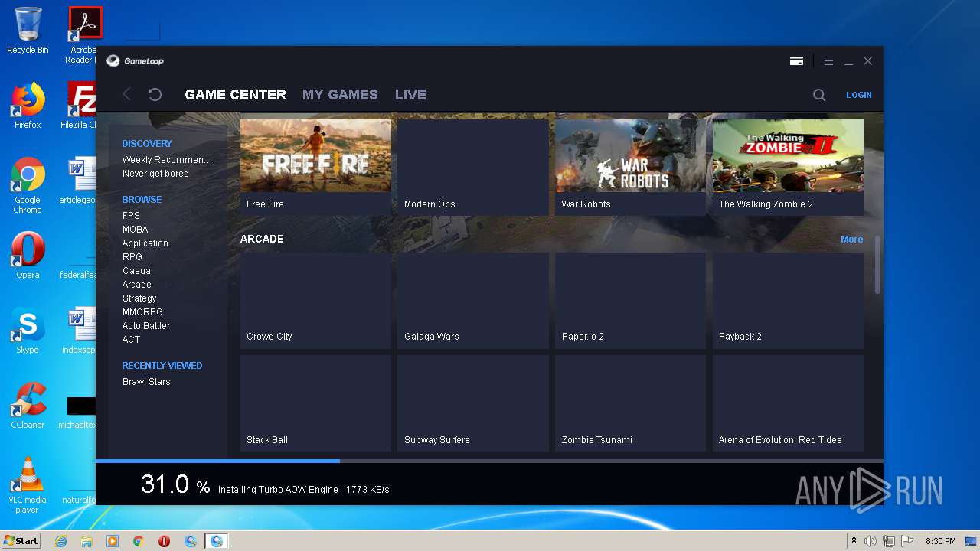Open Windows Explorer folder in taskbar
980x551 pixels.
87,541
